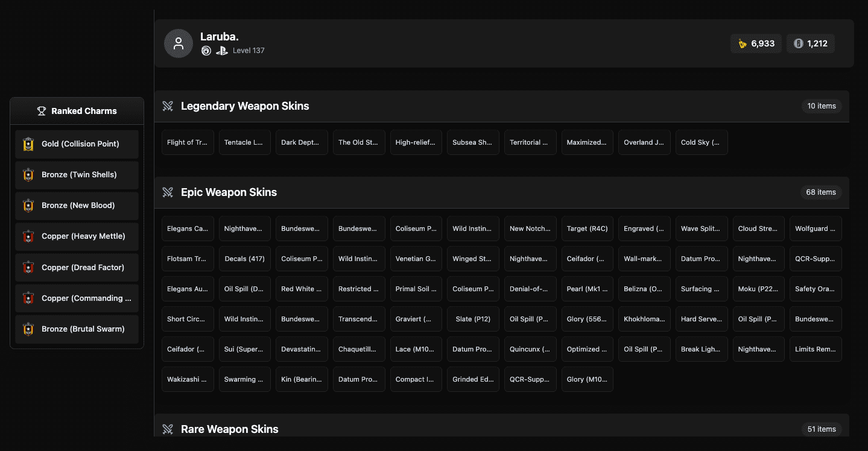Click the Ranked Charms trophy icon
868x451 pixels.
pyautogui.click(x=42, y=111)
